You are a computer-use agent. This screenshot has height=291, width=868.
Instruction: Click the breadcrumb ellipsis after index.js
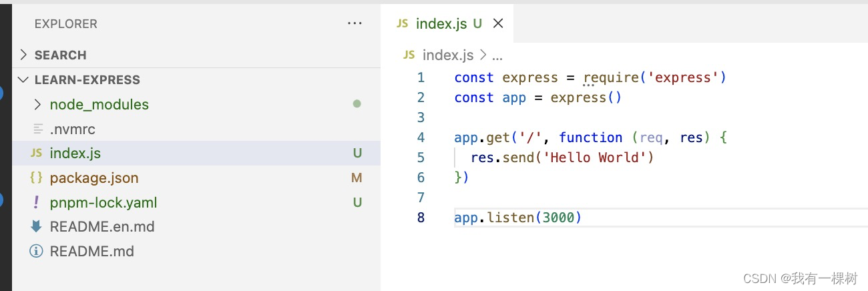point(497,57)
